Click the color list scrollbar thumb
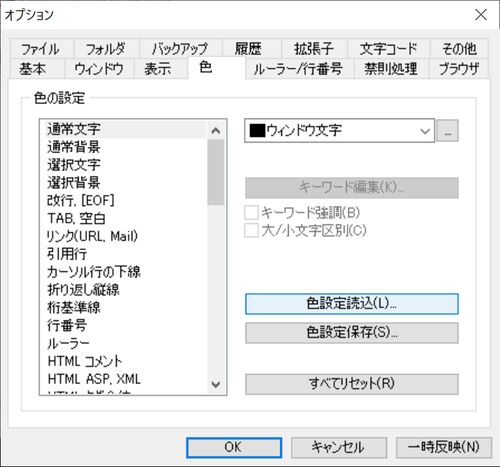 coord(216,172)
